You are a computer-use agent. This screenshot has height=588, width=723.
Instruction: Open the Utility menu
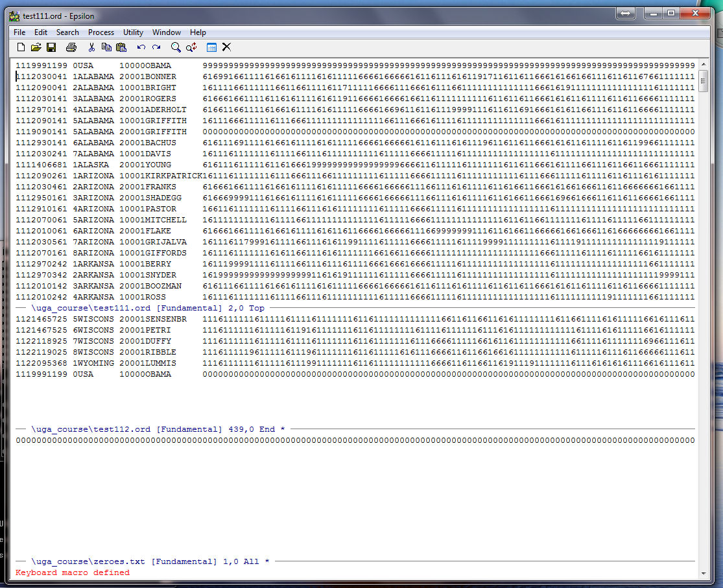[x=133, y=32]
